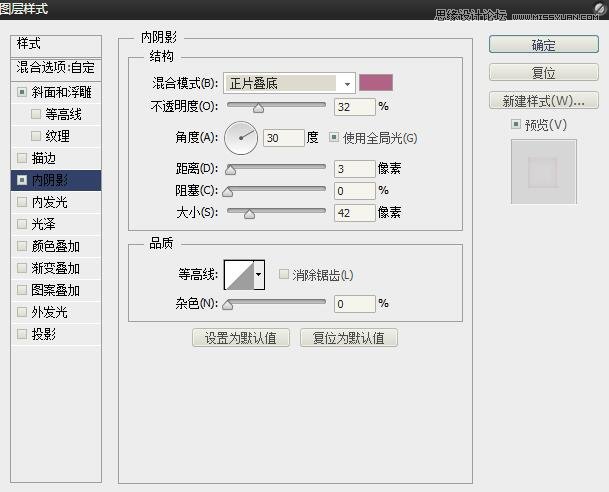The width and height of the screenshot is (609, 492).
Task: Toggle 使用全局光 checkbox
Action: (334, 137)
